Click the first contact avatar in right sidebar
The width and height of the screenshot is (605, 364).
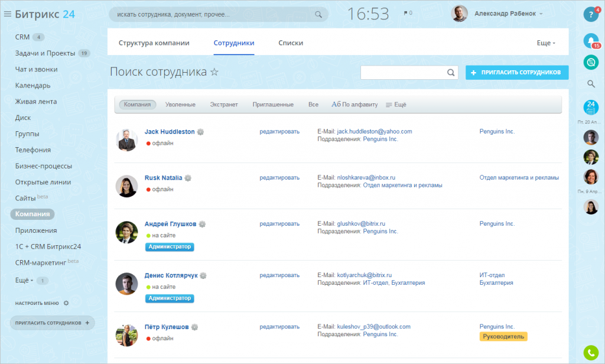point(591,137)
